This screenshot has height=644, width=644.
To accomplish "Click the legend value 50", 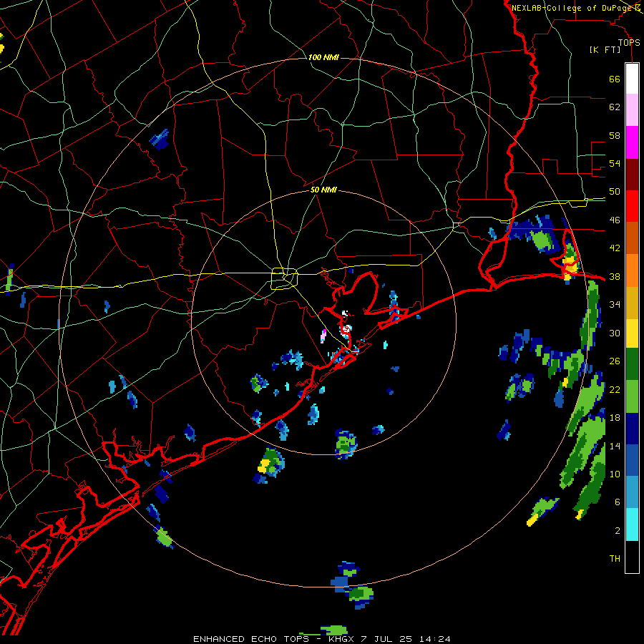I will point(615,192).
